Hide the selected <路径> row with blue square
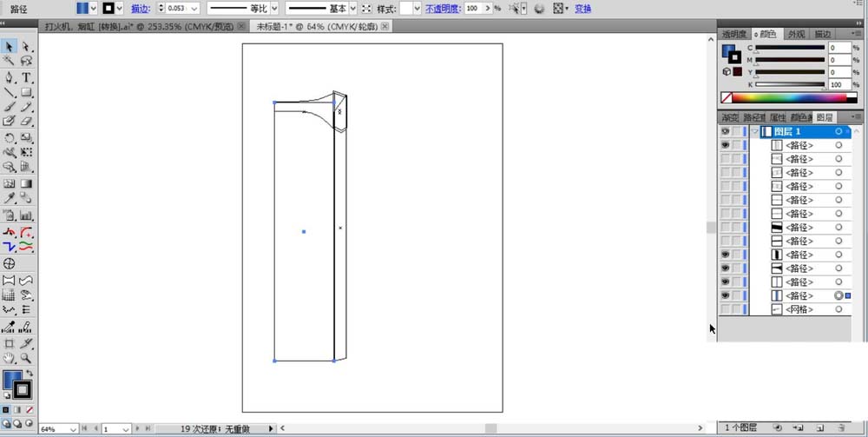This screenshot has height=437, width=868. point(725,295)
